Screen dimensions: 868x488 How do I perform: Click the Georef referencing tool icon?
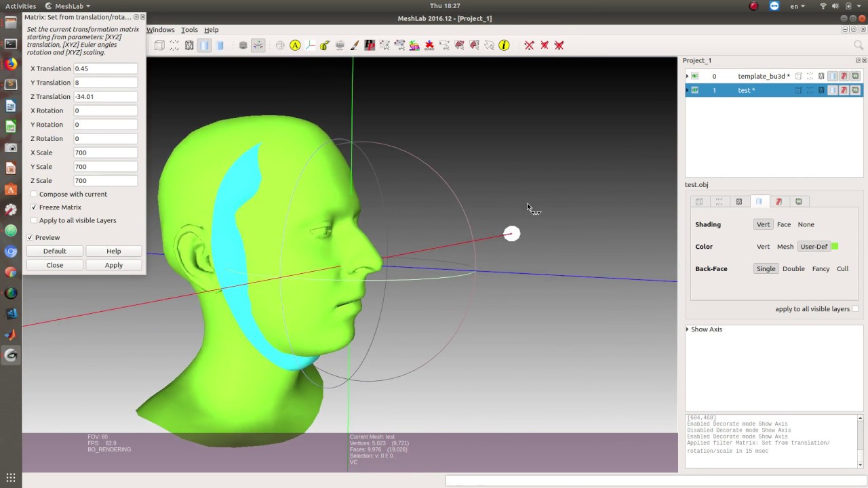coord(429,45)
